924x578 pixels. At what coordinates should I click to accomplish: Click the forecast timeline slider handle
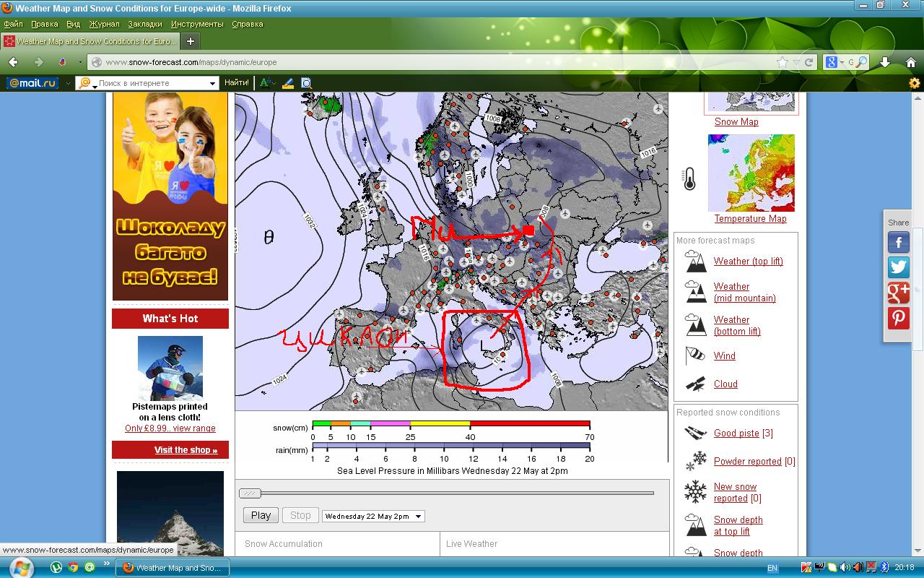pyautogui.click(x=250, y=493)
